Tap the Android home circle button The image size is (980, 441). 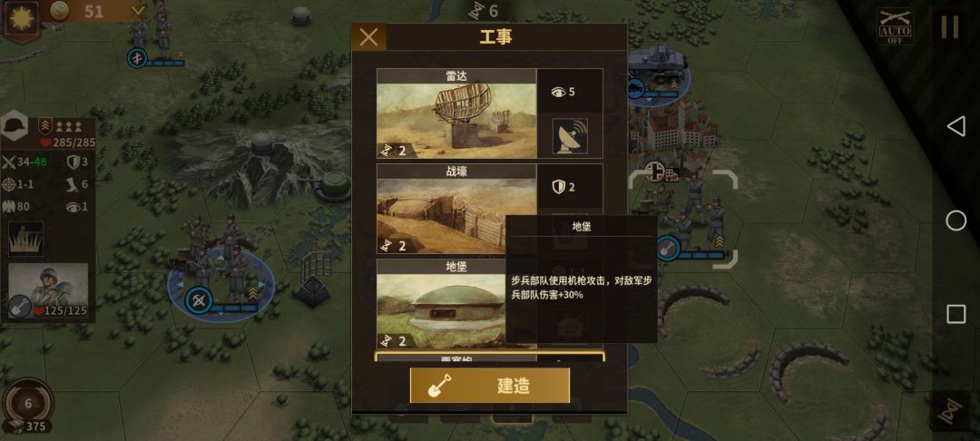pyautogui.click(x=955, y=220)
